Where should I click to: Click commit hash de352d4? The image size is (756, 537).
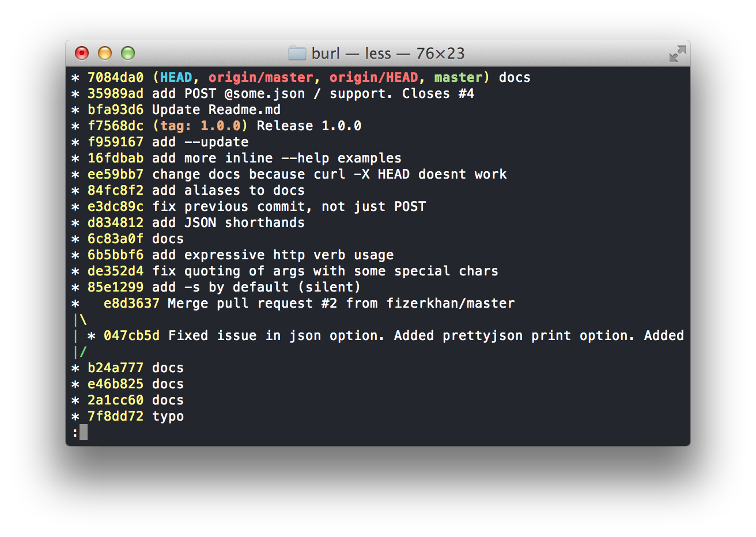point(115,271)
